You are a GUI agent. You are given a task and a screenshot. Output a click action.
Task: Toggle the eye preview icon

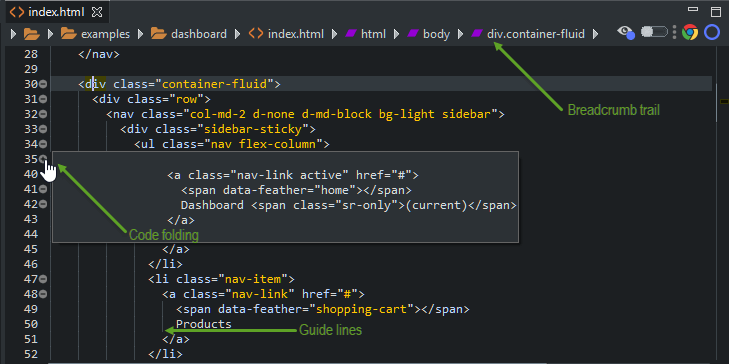pyautogui.click(x=625, y=33)
